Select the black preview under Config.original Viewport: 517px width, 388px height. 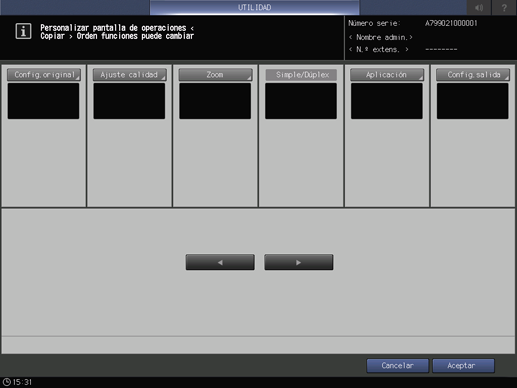(43, 101)
